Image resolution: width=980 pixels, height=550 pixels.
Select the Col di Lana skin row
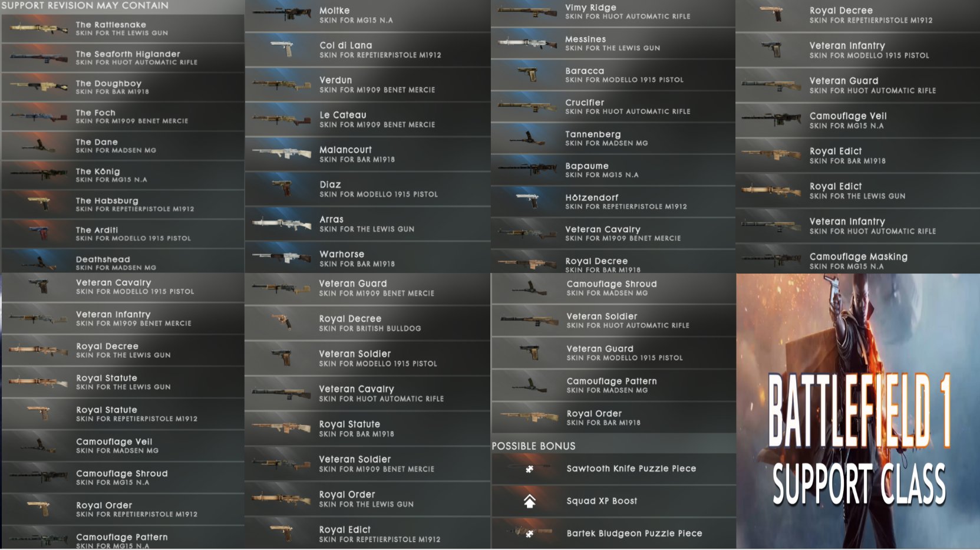368,50
